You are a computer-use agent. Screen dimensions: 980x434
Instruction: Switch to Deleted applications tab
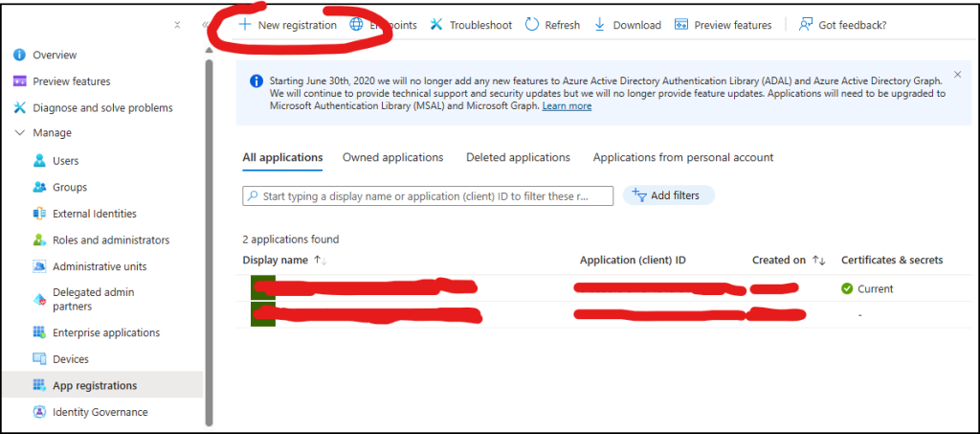[x=518, y=157]
